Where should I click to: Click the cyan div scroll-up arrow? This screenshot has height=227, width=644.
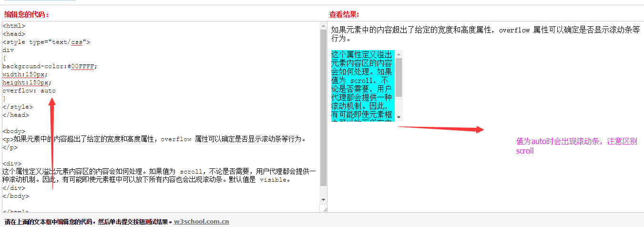[x=399, y=54]
